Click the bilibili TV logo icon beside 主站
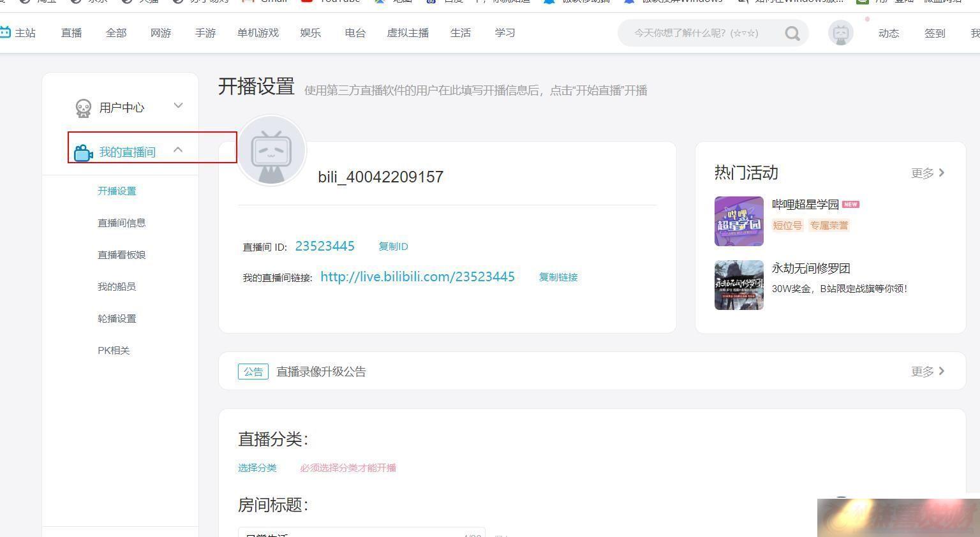 (5, 33)
